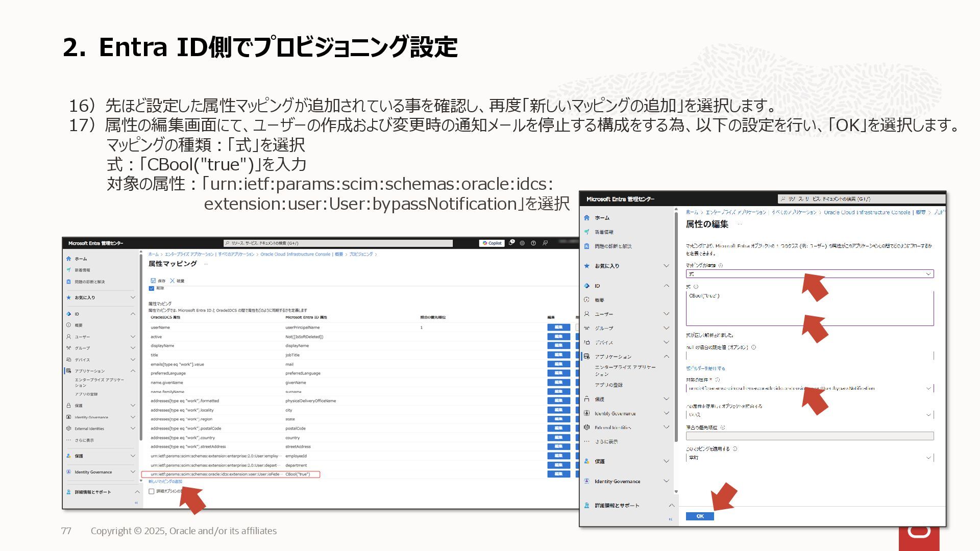This screenshot has height=551, width=980.
Task: Select 概要 item in Edit Attribute sidebar
Action: point(599,300)
